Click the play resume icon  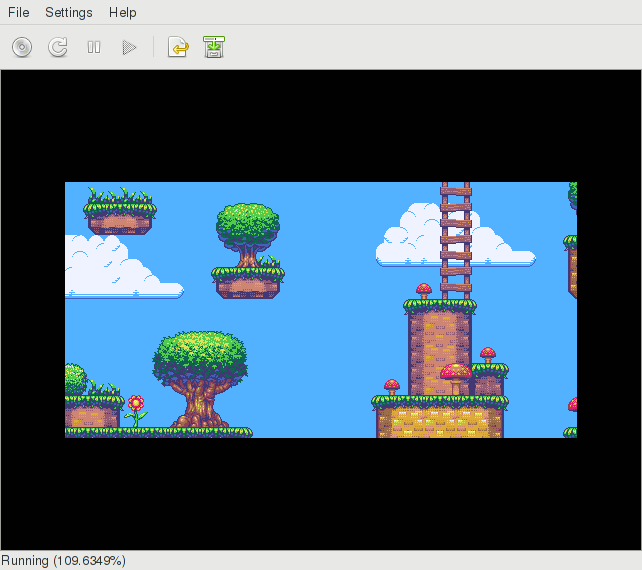(x=129, y=47)
